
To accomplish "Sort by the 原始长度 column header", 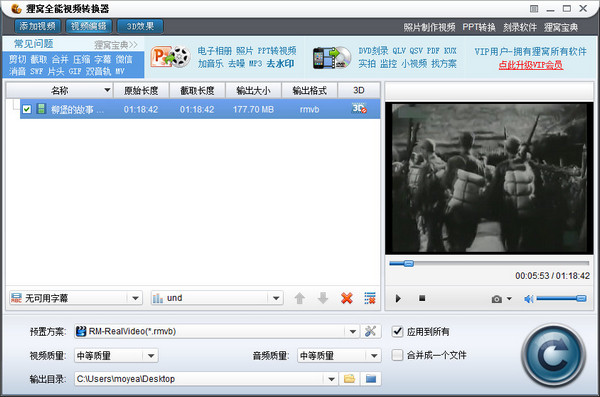I will click(141, 91).
